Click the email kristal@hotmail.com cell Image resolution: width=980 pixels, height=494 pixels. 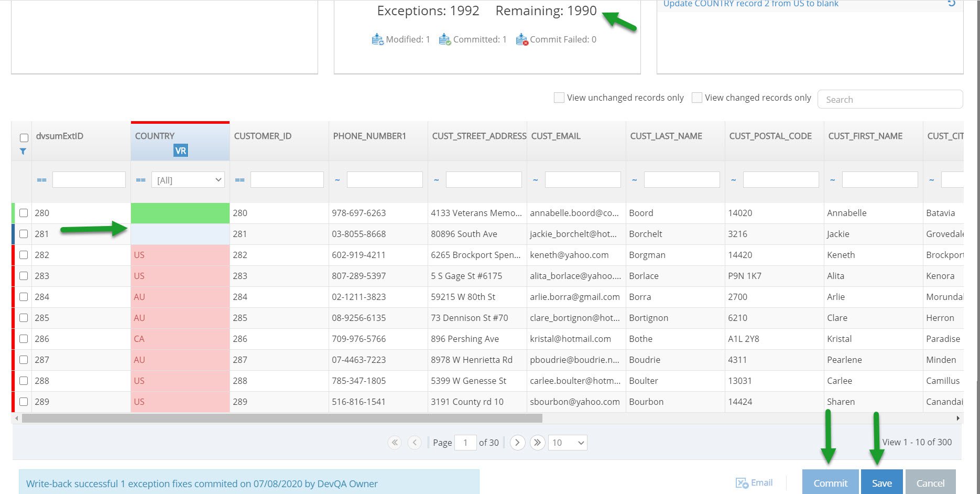tap(576, 339)
